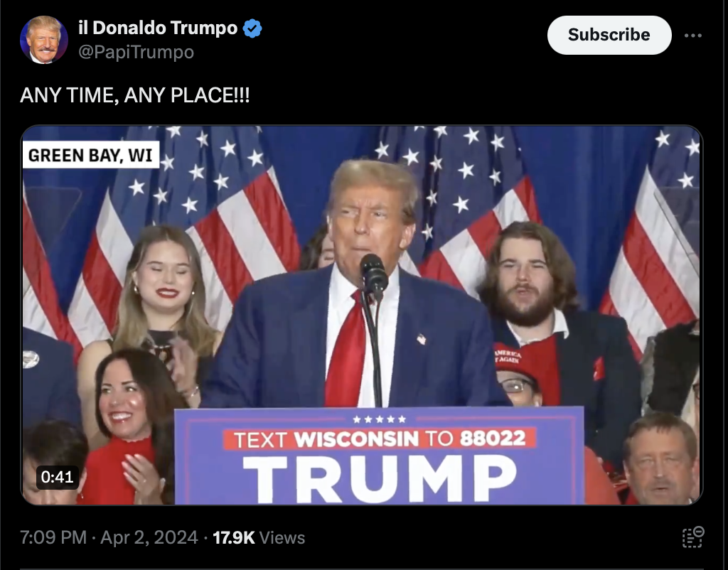Click the 0:41 video duration badge

pyautogui.click(x=57, y=477)
